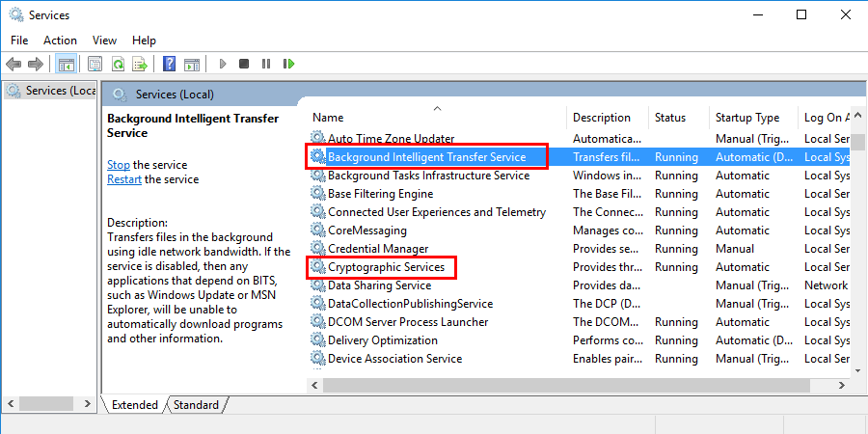
Task: Click the gear icon beside CoreMessaging
Action: 317,231
